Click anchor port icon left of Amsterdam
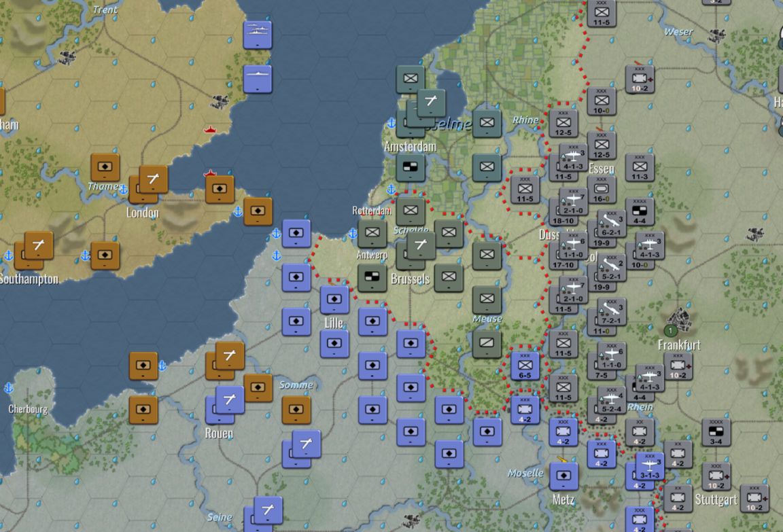 coord(391,123)
